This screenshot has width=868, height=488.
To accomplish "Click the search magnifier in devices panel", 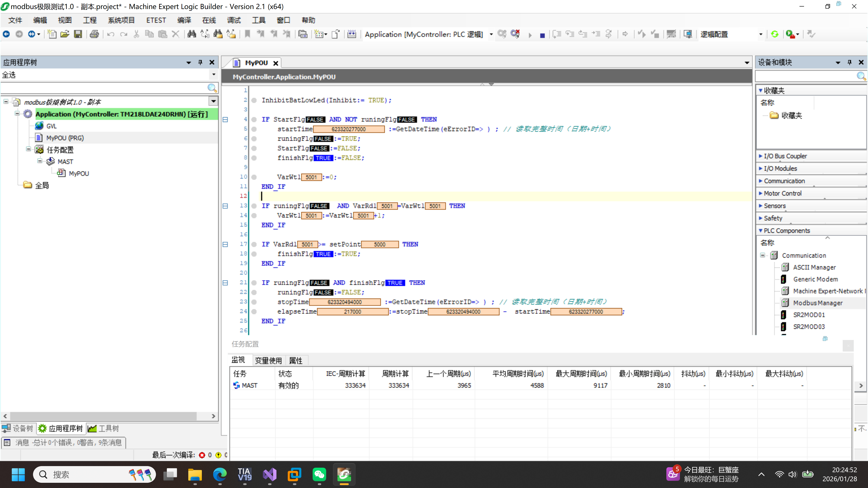I will [x=861, y=76].
